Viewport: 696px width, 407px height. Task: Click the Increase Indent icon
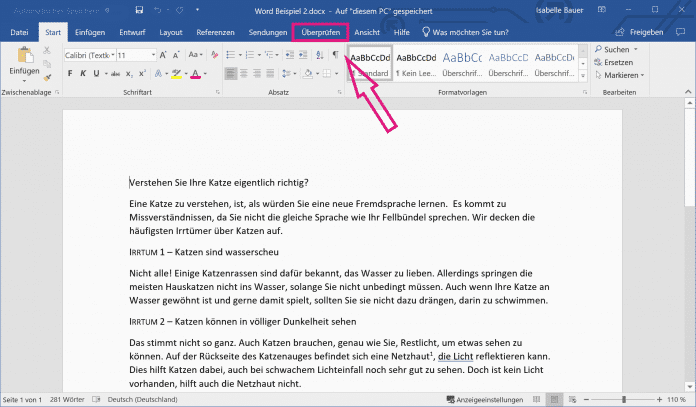[x=303, y=55]
